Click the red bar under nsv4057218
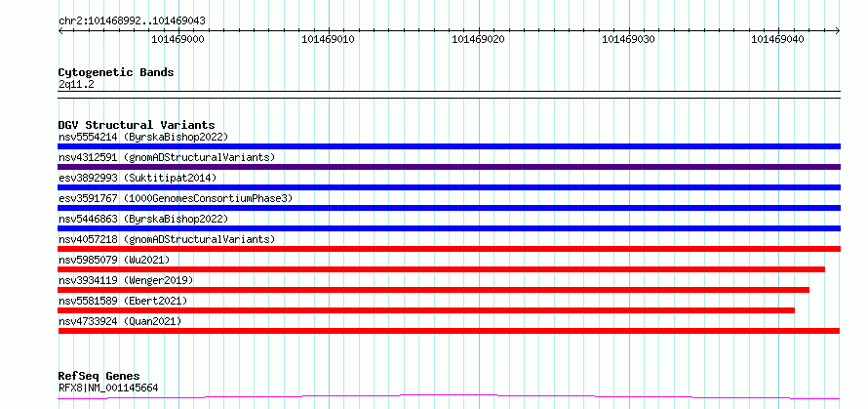Screen dimensions: 868x409 [x=449, y=249]
